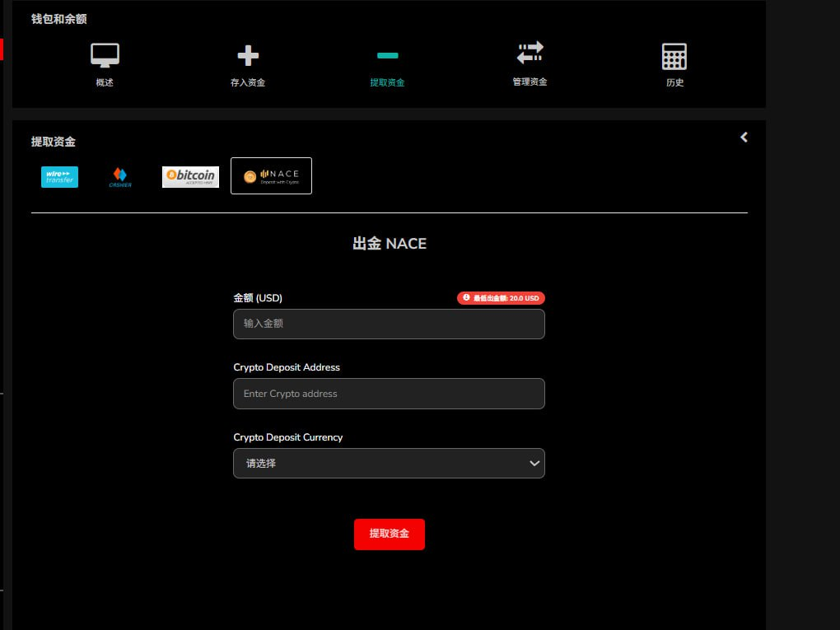Click the 出金 NACE heading
840x630 pixels.
(390, 244)
